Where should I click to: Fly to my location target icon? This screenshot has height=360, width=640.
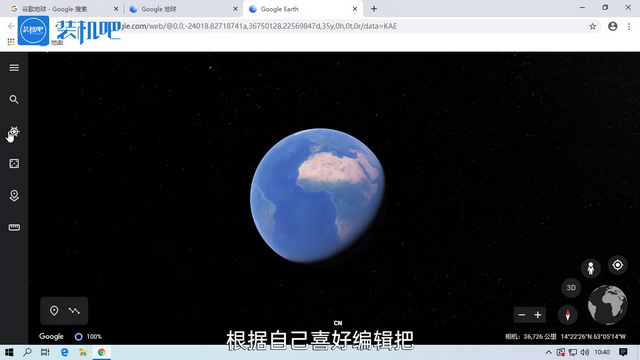(618, 265)
